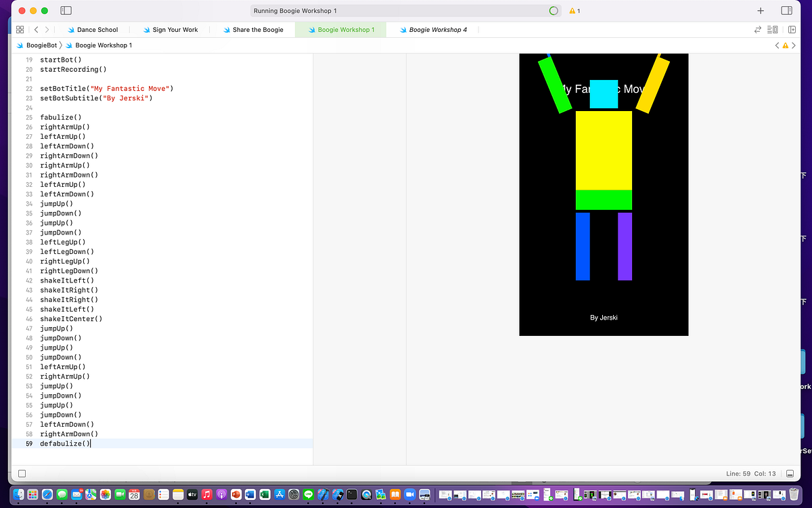Click the stop square below the code editor
This screenshot has height=508, width=812.
coord(21,472)
